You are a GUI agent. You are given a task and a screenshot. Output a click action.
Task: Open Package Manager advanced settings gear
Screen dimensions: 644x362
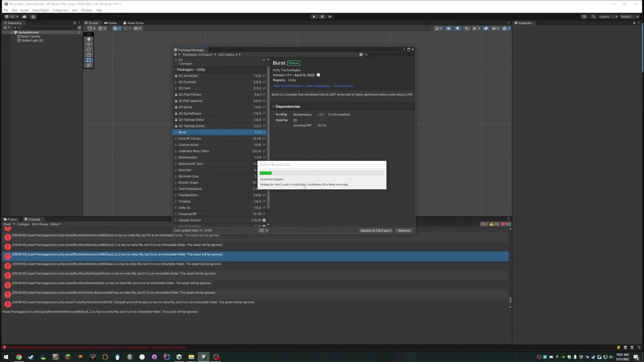[361, 54]
